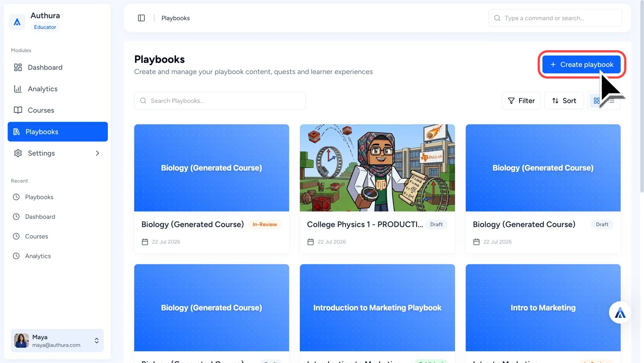The width and height of the screenshot is (644, 363).
Task: Click clock icon beside recent Dashboard
Action: click(16, 217)
